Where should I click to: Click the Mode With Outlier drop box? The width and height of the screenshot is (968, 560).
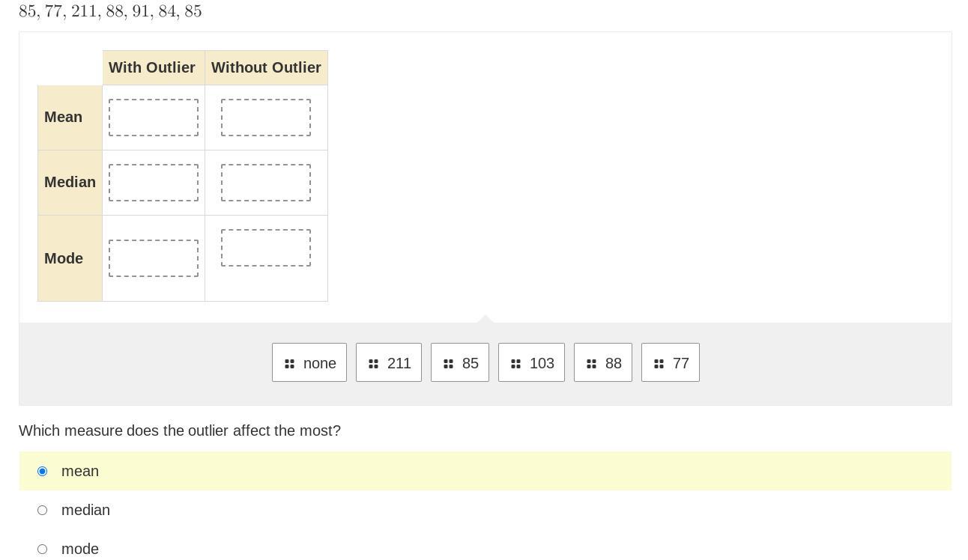154,258
